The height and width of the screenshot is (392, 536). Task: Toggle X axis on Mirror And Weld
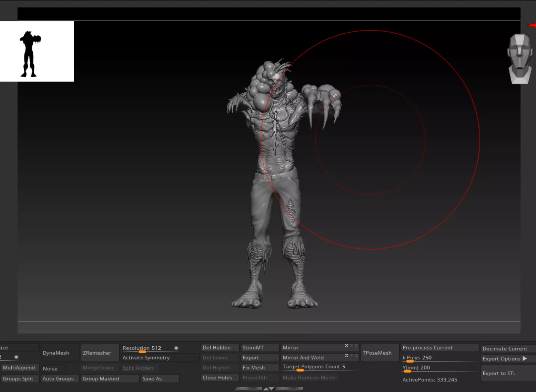[x=347, y=355]
